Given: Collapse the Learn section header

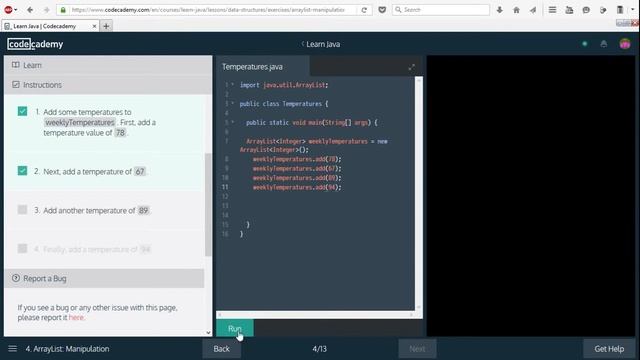Looking at the screenshot, I should click(x=108, y=65).
